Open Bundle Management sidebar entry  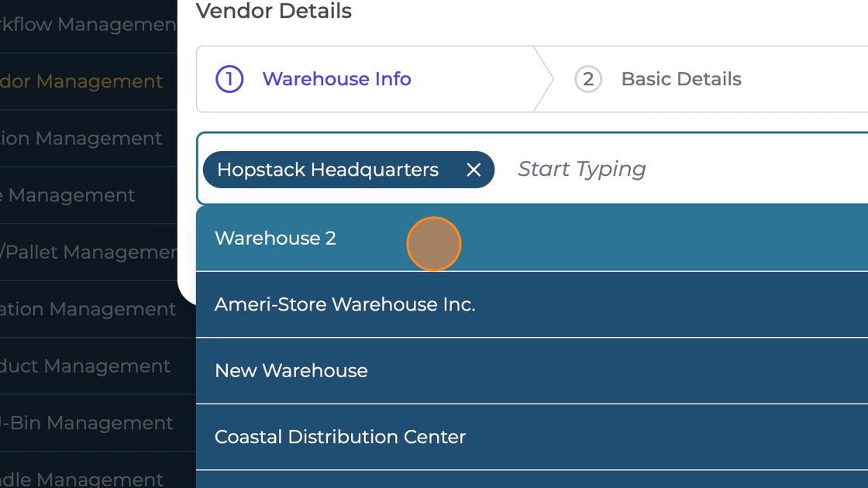point(81,479)
